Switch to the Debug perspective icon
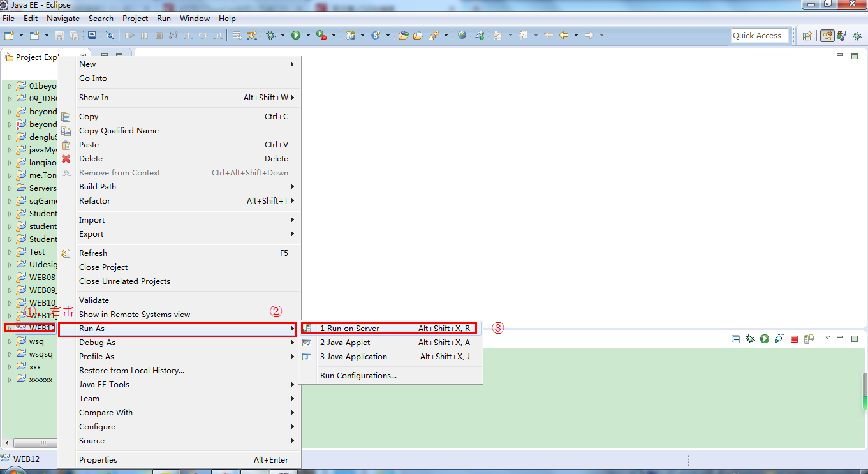This screenshot has height=474, width=868. 856,36
